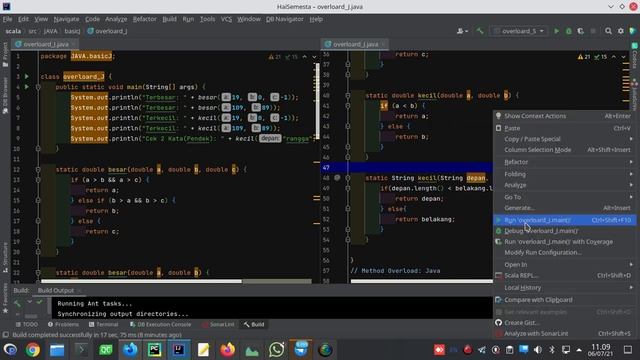Expand Analyze submenu in context menu

pyautogui.click(x=565, y=185)
